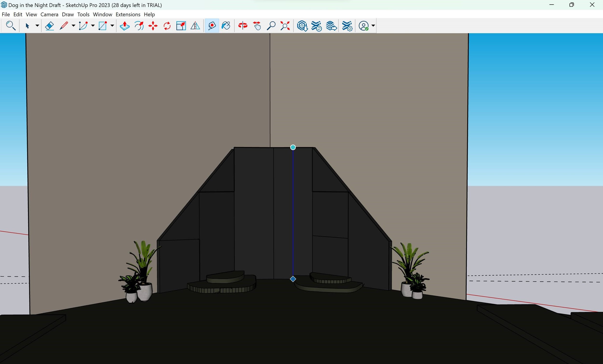Expand the Rectangle tool shape options
The height and width of the screenshot is (364, 603).
pyautogui.click(x=112, y=26)
